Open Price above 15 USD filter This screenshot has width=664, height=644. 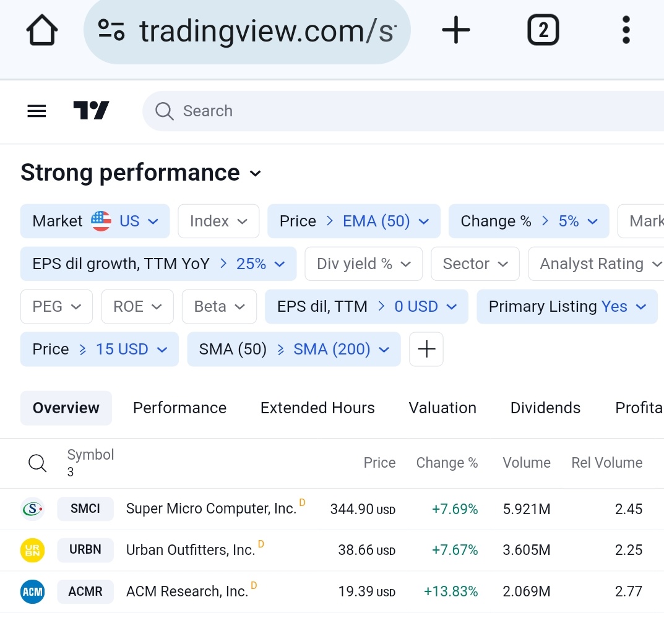tap(100, 349)
